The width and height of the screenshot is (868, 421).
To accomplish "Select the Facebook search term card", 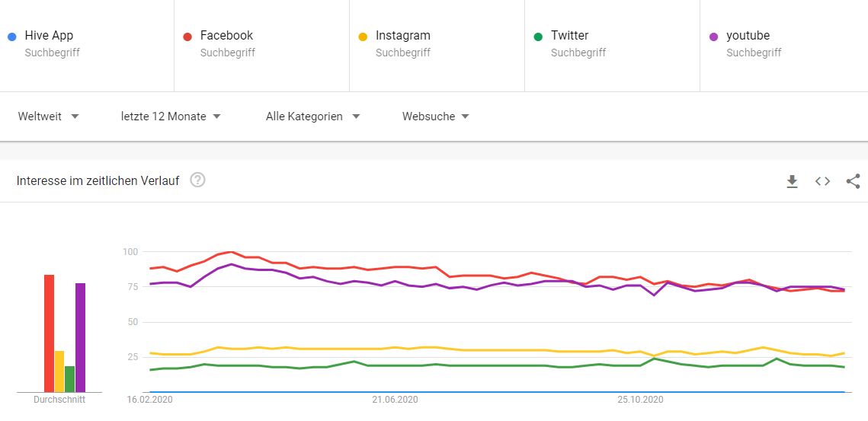I will point(226,36).
